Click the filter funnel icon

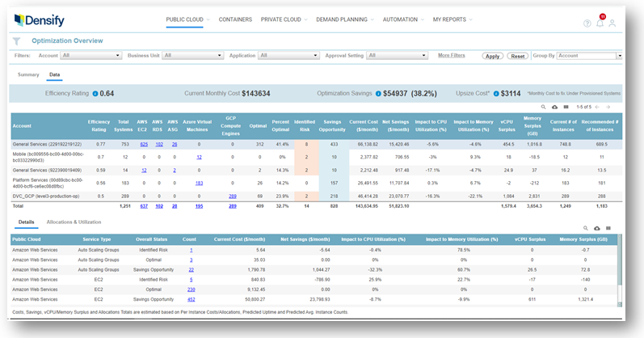click(17, 40)
